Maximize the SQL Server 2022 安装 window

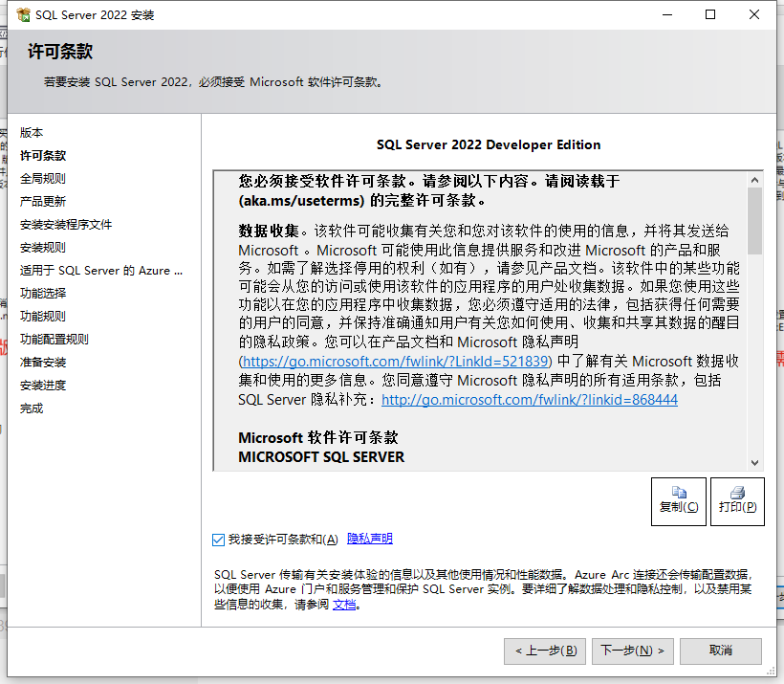[x=710, y=14]
